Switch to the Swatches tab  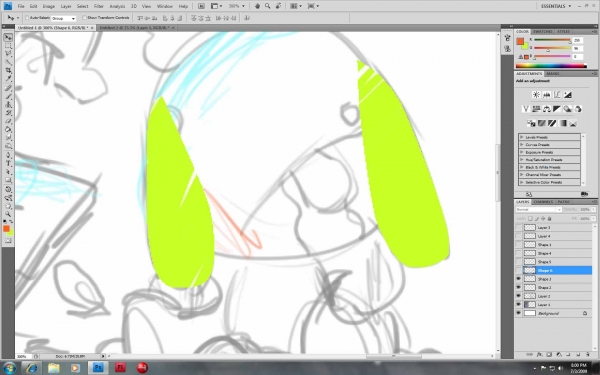coord(542,31)
